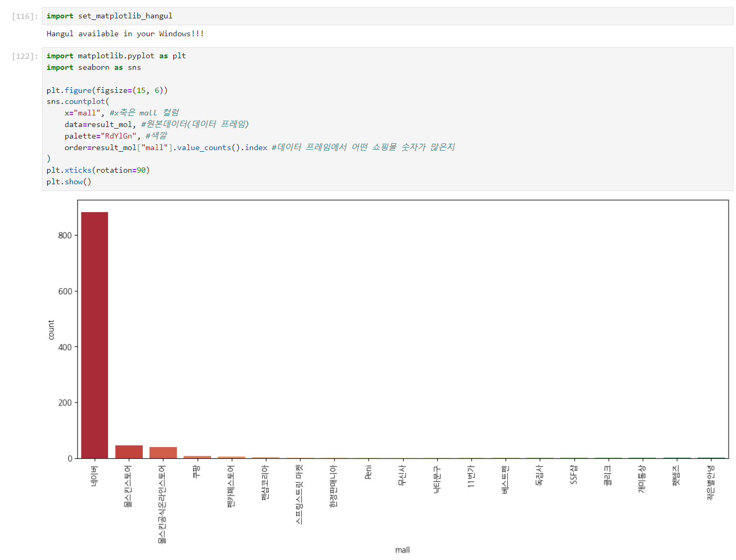736x560 pixels.
Task: Click the x-axis label 무신사
Action: click(x=402, y=476)
